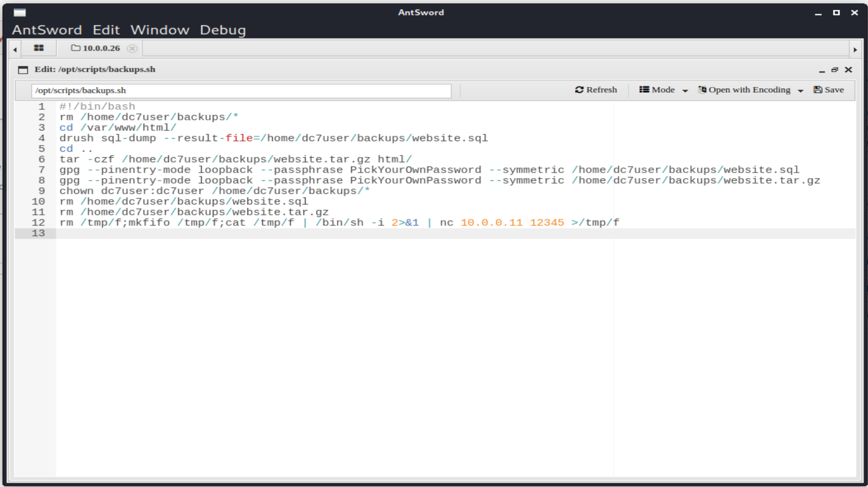868x487 pixels.
Task: Click the 'drush sql-dump' line
Action: (274, 138)
